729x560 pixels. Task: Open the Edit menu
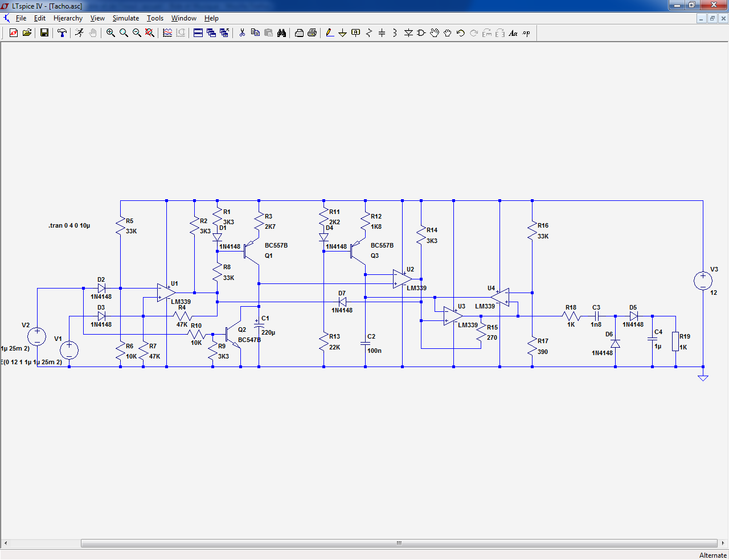[40, 18]
